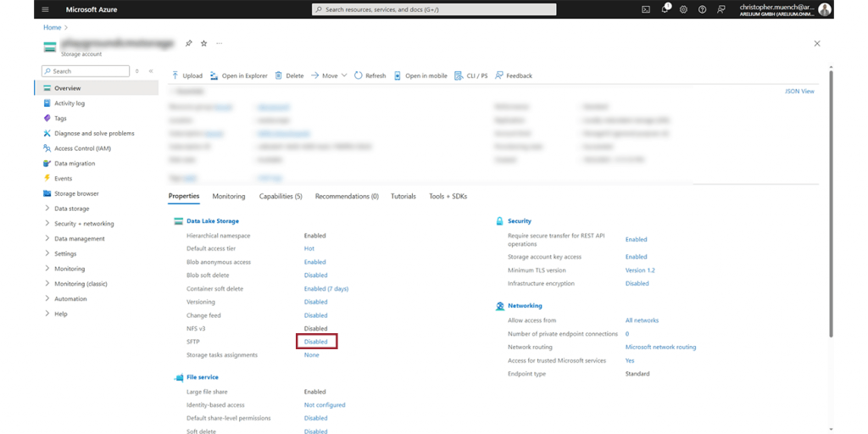Viewport: 868px width, 434px height.
Task: Open portal settings gear
Action: tap(684, 9)
